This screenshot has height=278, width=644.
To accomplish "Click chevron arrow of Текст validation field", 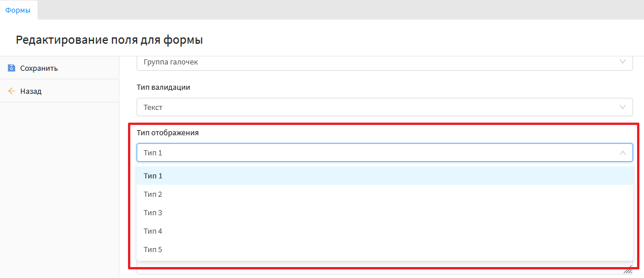I will [622, 107].
